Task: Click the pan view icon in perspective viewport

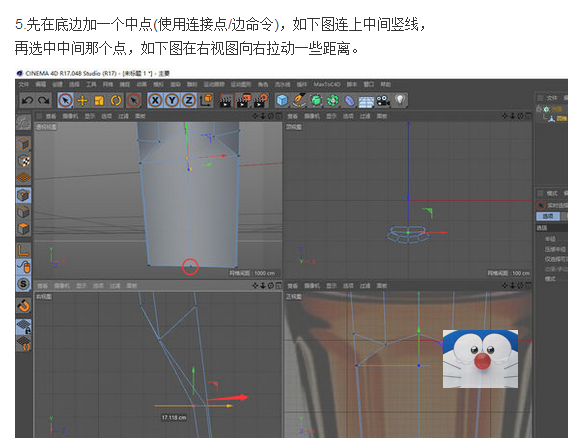Action: (255, 116)
